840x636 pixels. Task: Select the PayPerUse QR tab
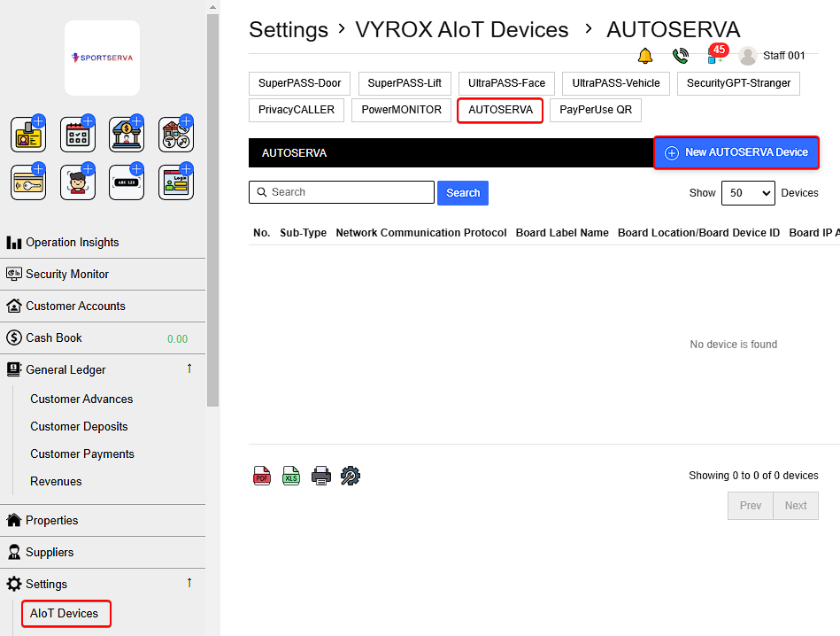[595, 110]
